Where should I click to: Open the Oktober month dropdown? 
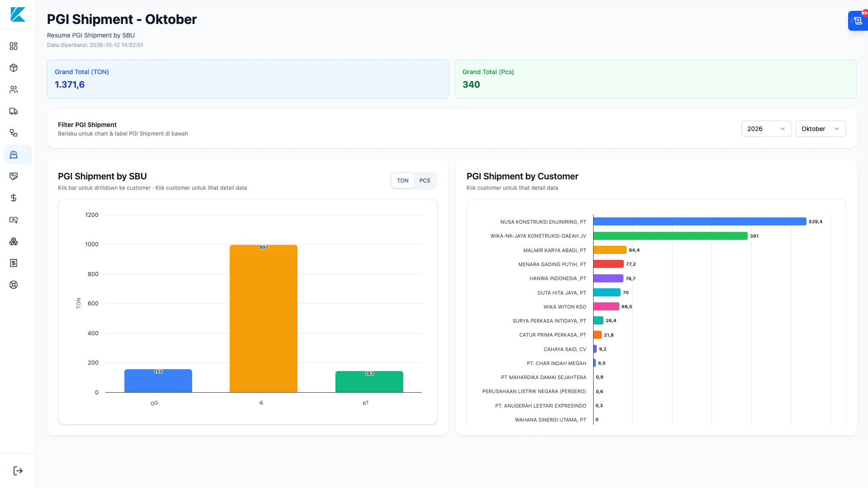pyautogui.click(x=821, y=129)
